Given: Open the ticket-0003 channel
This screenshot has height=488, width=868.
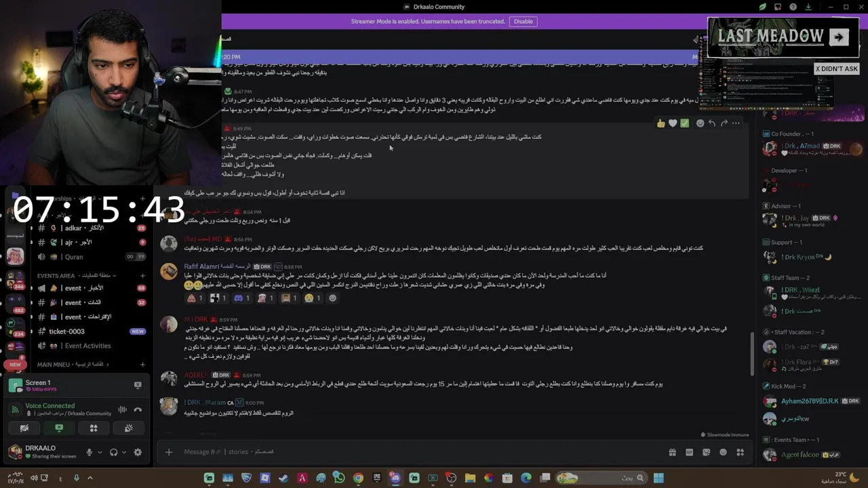Looking at the screenshot, I should (x=92, y=331).
